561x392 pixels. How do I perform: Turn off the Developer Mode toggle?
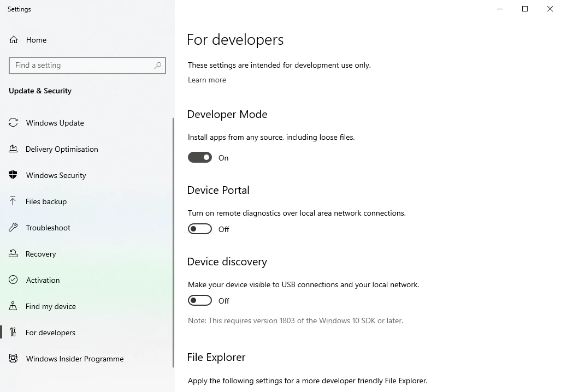coord(199,157)
